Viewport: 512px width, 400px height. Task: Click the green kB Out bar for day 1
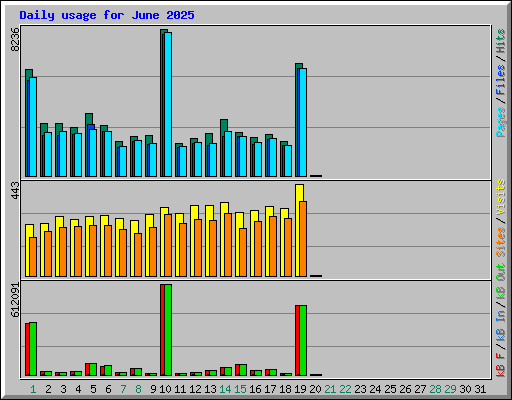click(33, 349)
